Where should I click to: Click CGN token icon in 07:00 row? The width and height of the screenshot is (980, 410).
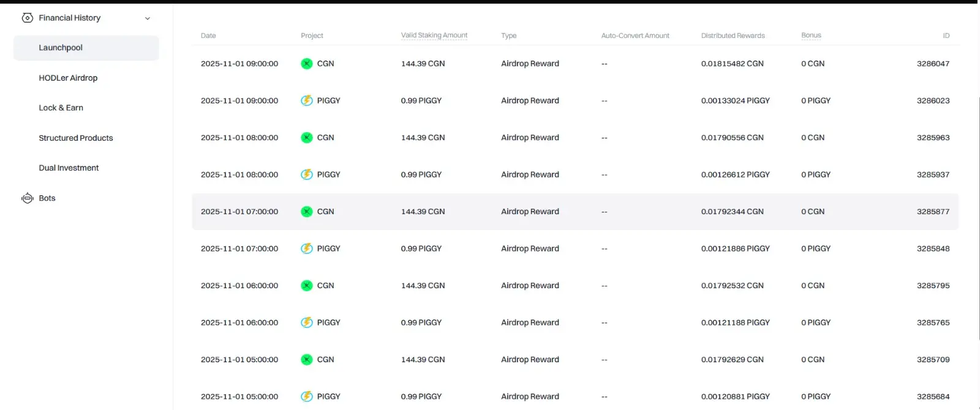click(x=307, y=212)
